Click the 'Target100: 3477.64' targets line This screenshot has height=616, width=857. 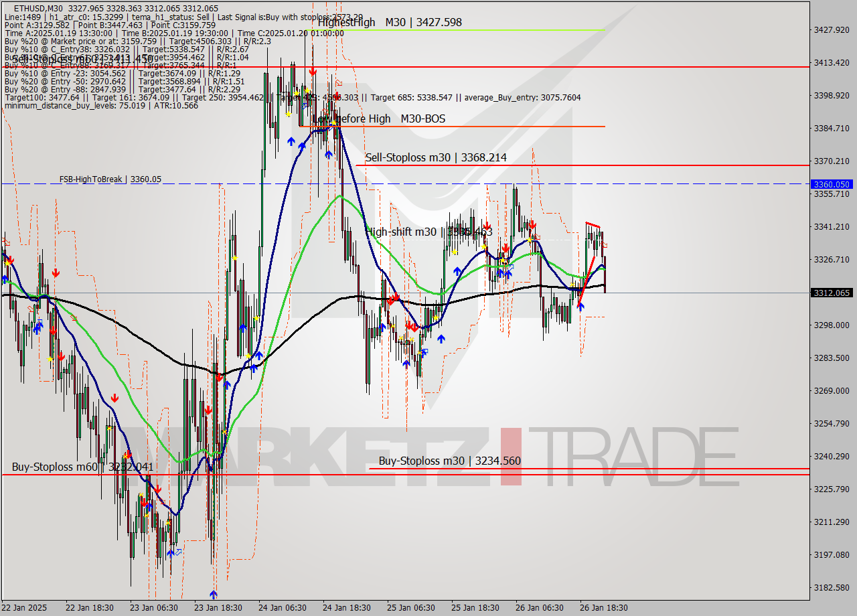pos(293,97)
